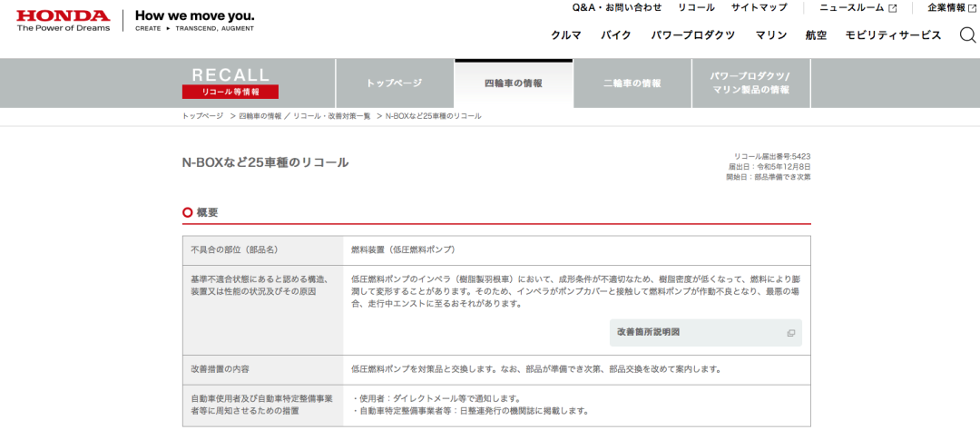Switch to the トップページ tab

tap(394, 83)
